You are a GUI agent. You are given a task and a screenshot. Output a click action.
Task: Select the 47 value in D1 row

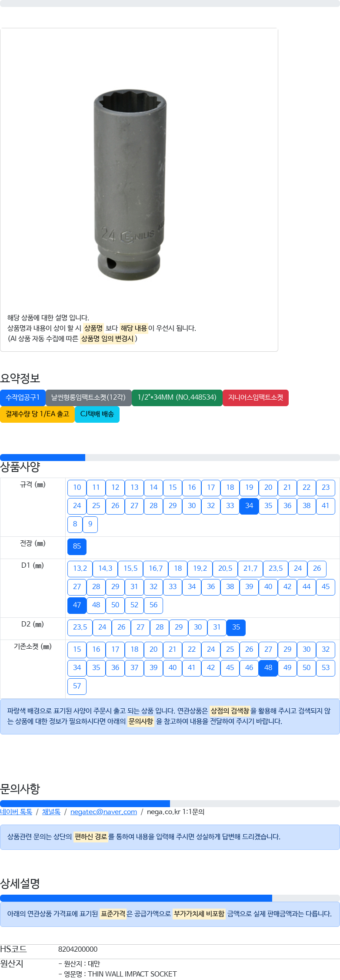(77, 605)
